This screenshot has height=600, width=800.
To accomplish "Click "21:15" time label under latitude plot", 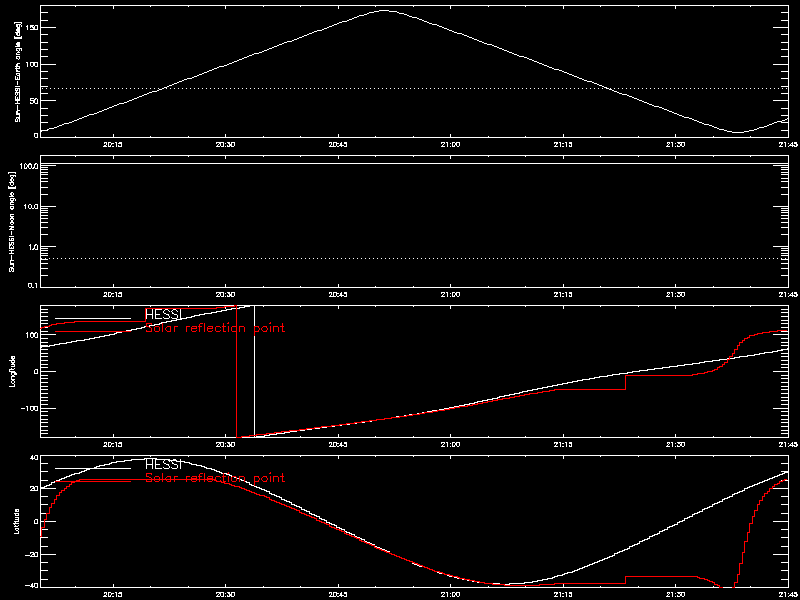I will pos(562,595).
